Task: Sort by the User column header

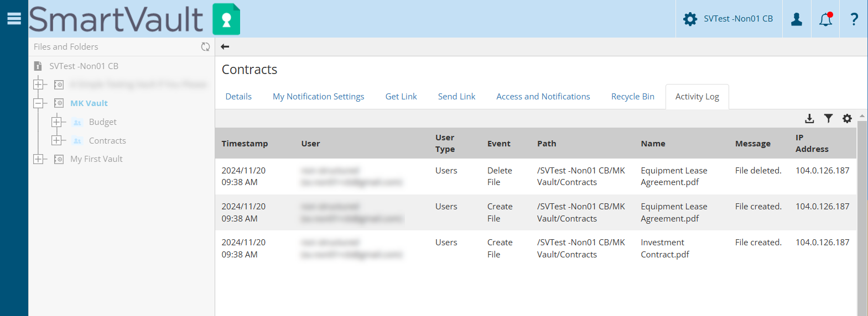Action: coord(310,144)
